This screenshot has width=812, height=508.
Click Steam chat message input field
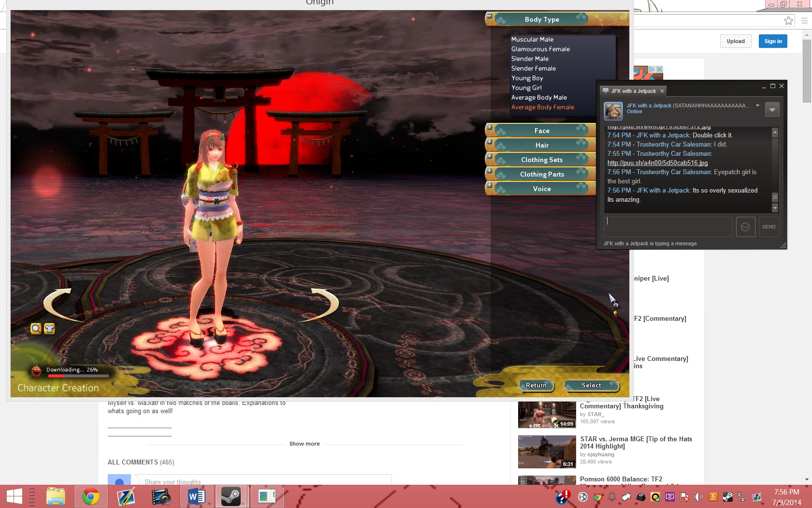tap(668, 227)
